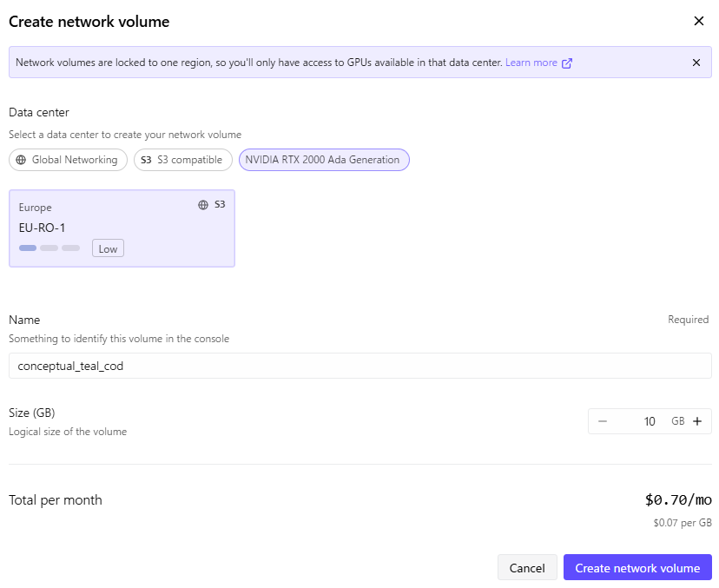Open the Learn more link
719x588 pixels.
[x=531, y=63]
